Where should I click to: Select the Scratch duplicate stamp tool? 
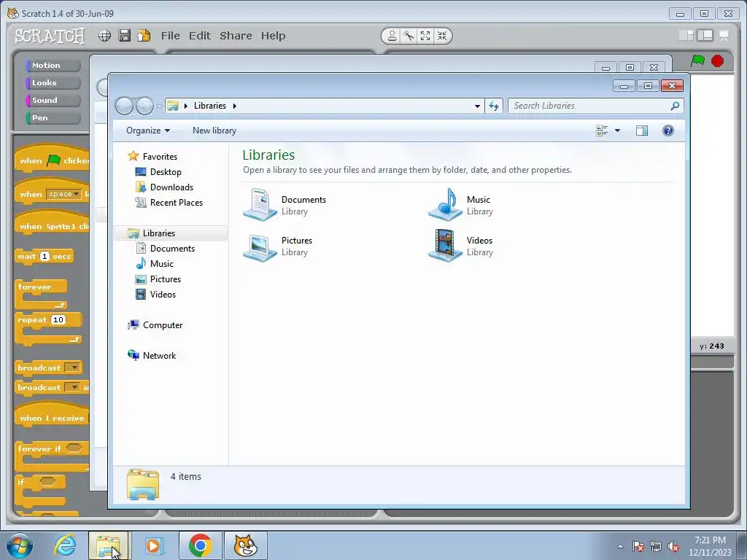[x=392, y=36]
